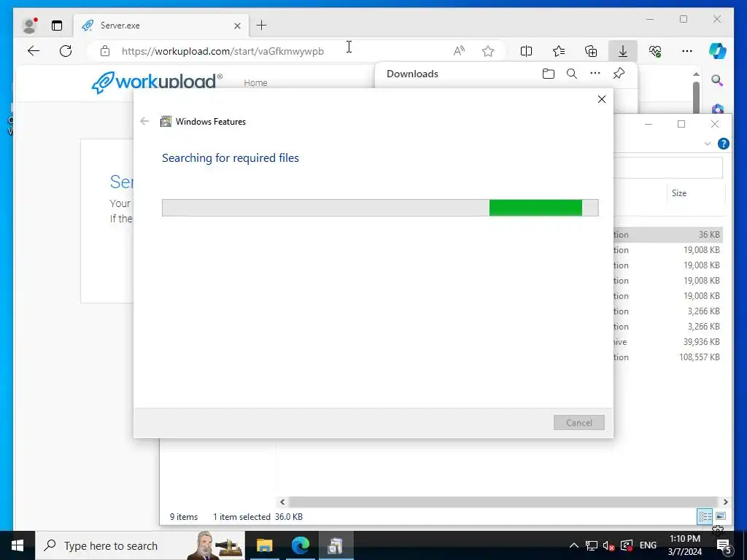Open Edge Settings and more menu
Viewport: 747px width, 560px height.
pyautogui.click(x=687, y=51)
